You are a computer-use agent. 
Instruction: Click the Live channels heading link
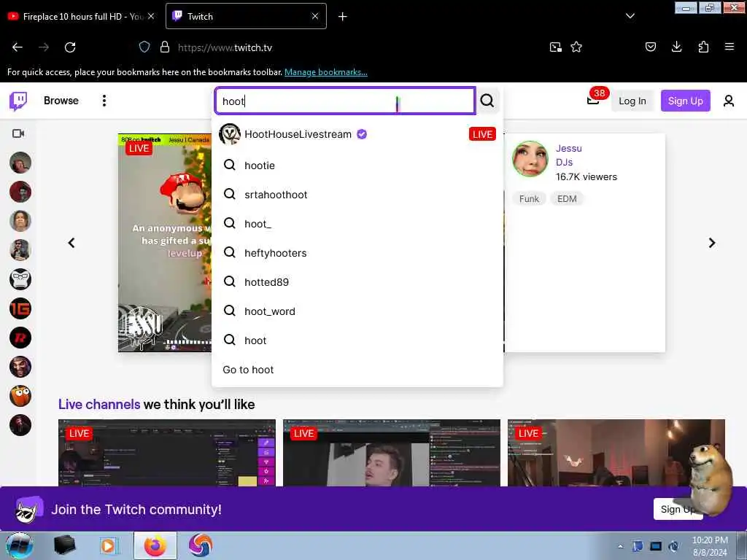click(99, 404)
